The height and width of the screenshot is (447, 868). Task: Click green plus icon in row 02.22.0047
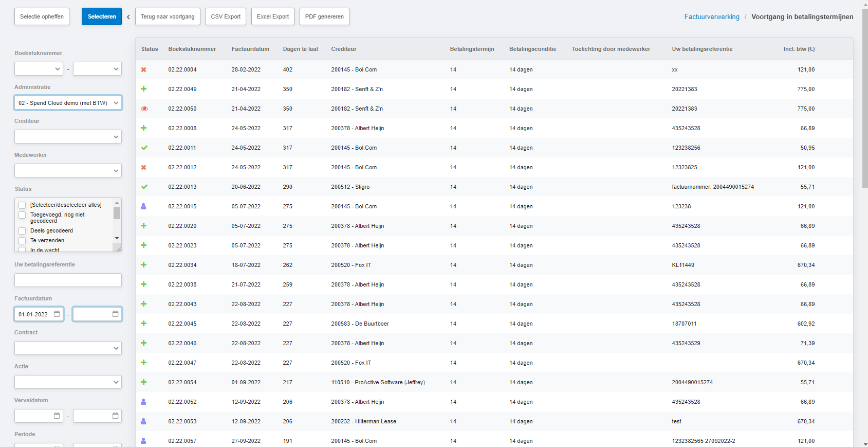coord(144,363)
